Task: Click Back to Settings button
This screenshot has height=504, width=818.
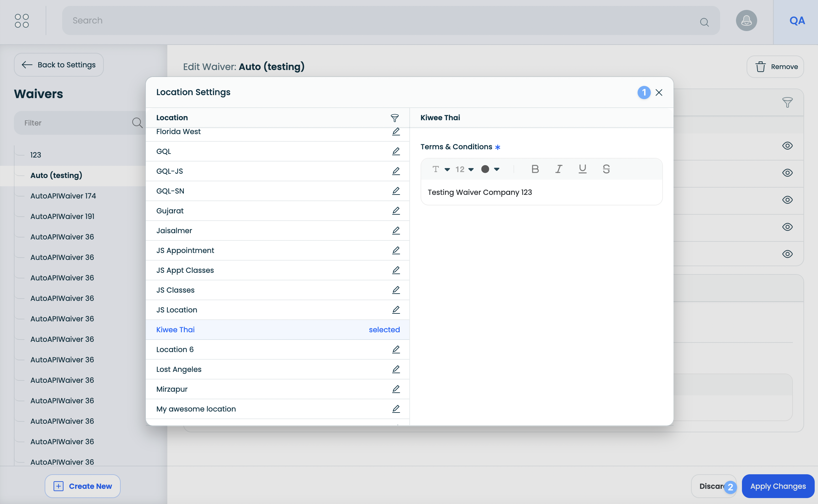Action: coord(59,65)
